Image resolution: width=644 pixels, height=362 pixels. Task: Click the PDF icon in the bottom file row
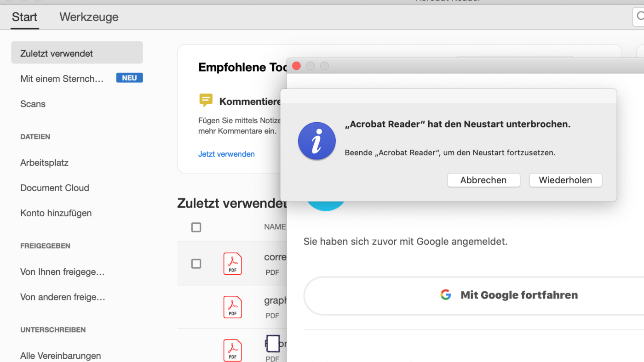click(x=233, y=350)
